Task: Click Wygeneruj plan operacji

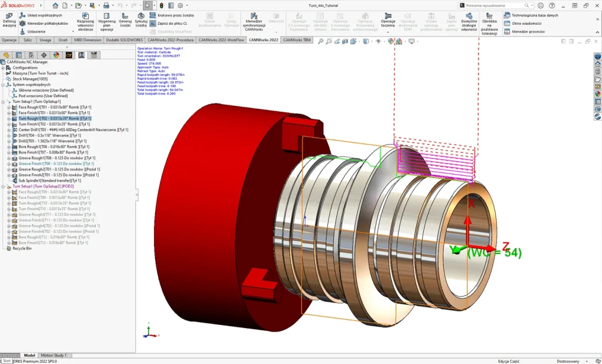Action: pyautogui.click(x=107, y=22)
